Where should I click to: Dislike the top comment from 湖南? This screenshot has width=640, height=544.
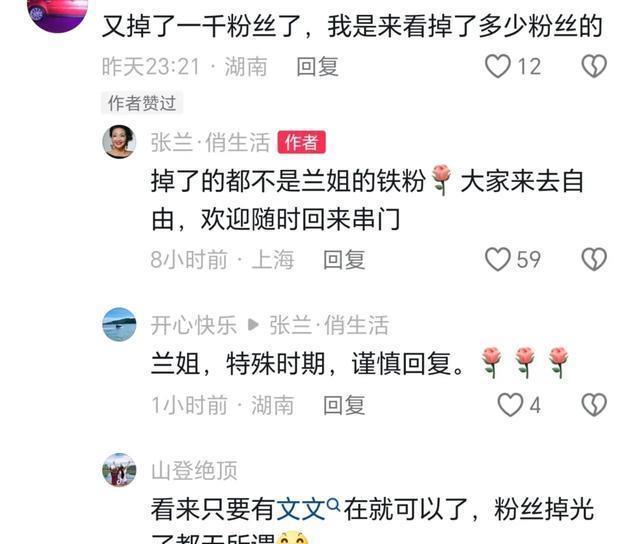tap(594, 66)
